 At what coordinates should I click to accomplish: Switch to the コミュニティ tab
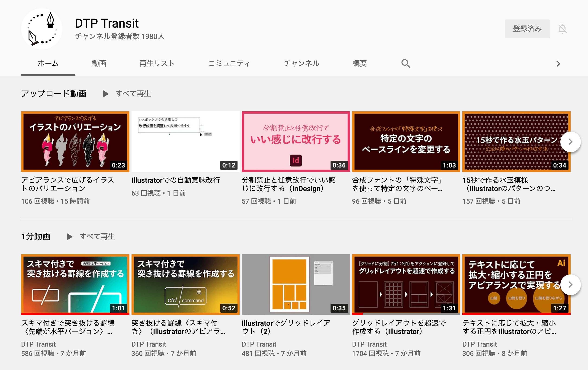[x=229, y=64]
